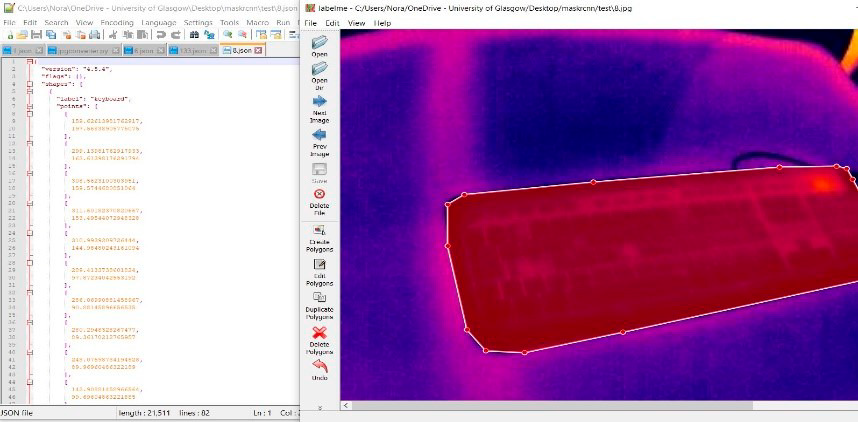Click the Open icon in labelme
The height and width of the screenshot is (422, 858).
click(x=320, y=47)
